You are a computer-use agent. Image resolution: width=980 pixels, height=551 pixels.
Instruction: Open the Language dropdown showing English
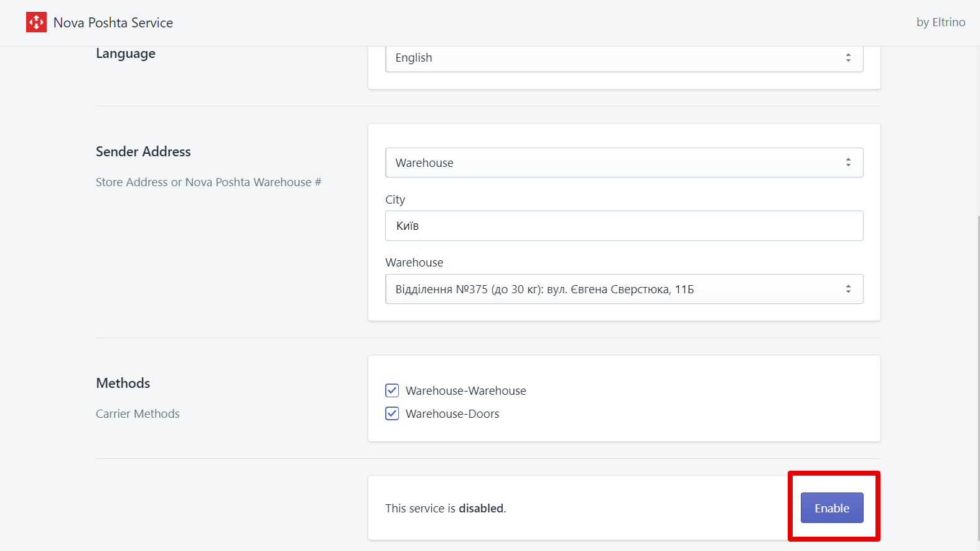tap(624, 58)
